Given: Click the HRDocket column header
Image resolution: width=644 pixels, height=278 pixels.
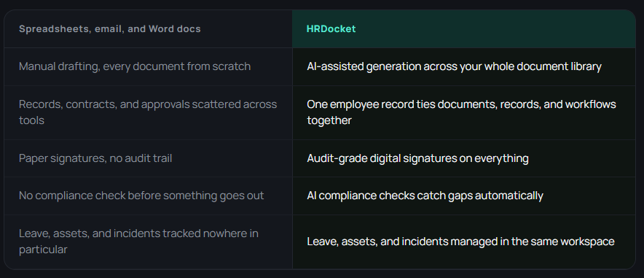Looking at the screenshot, I should coord(464,29).
